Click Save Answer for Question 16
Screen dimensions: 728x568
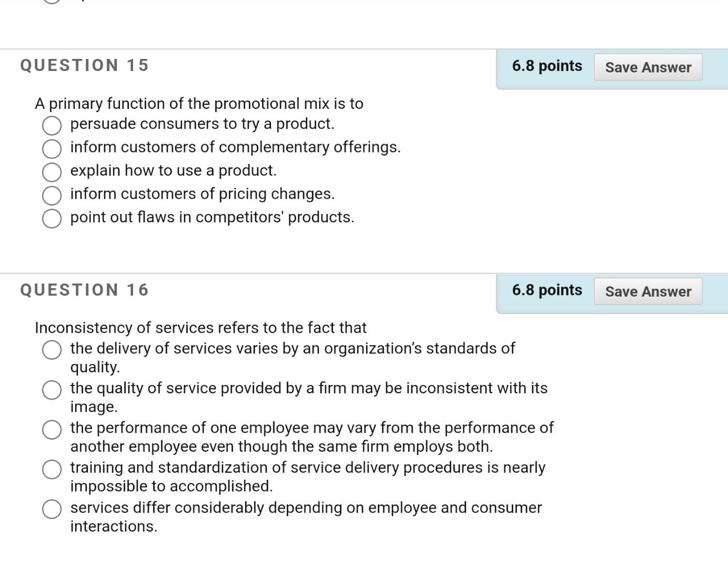(648, 291)
